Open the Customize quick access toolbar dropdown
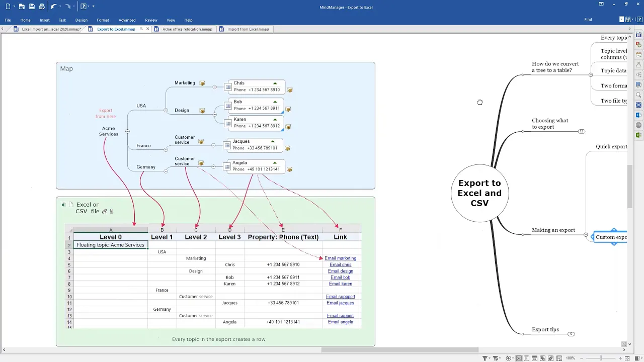 tap(93, 6)
